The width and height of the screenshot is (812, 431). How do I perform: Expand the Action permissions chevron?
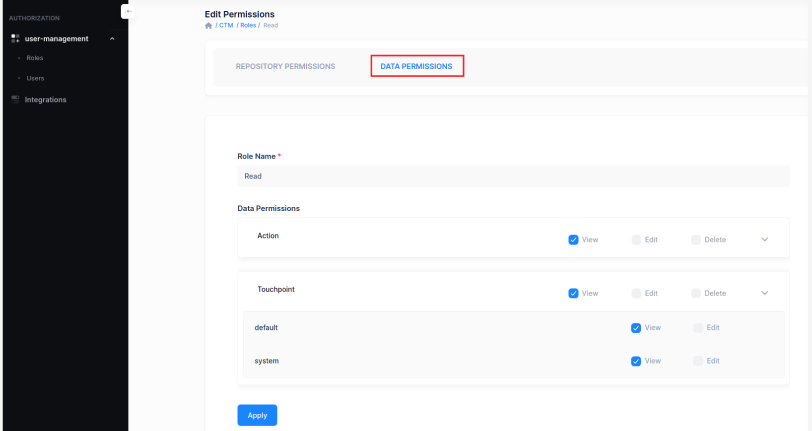[x=764, y=239]
